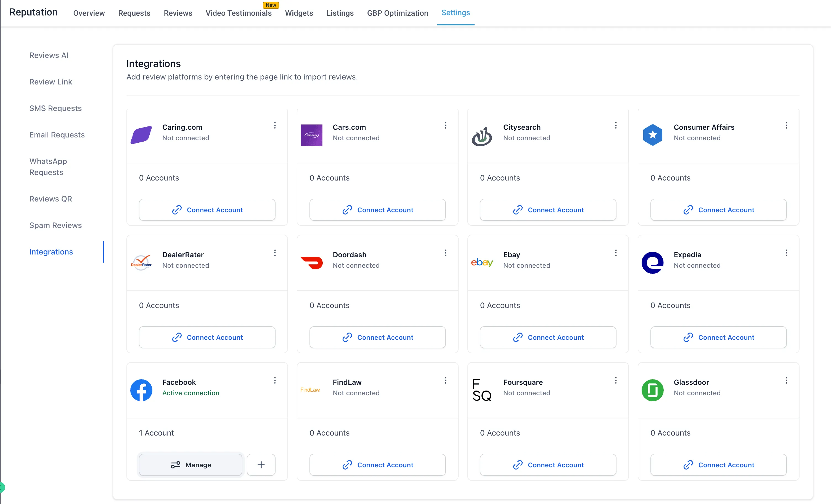Connect a Caring.com account
Viewport: 831px width, 504px height.
coord(207,210)
